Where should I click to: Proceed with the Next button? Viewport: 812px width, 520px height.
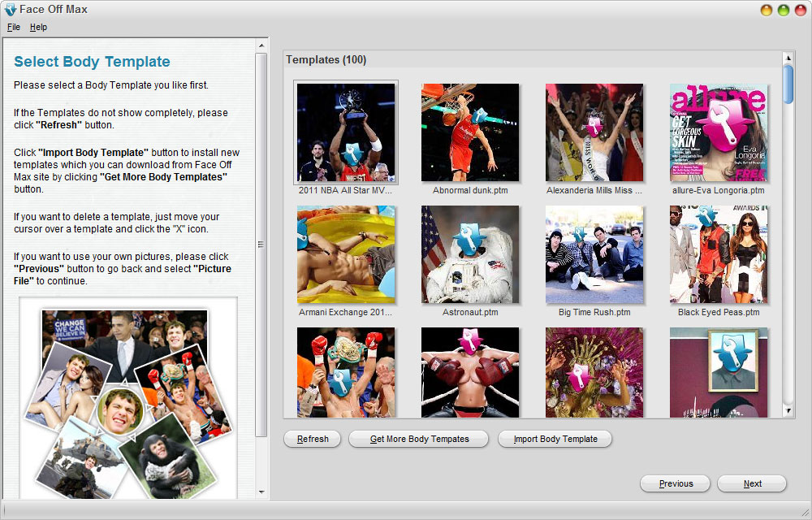point(752,483)
